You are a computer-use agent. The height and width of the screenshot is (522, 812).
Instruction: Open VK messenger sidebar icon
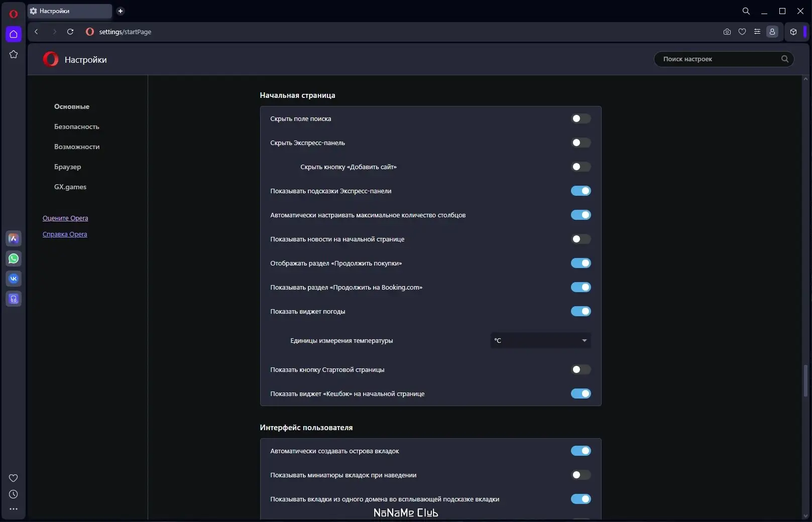(14, 279)
